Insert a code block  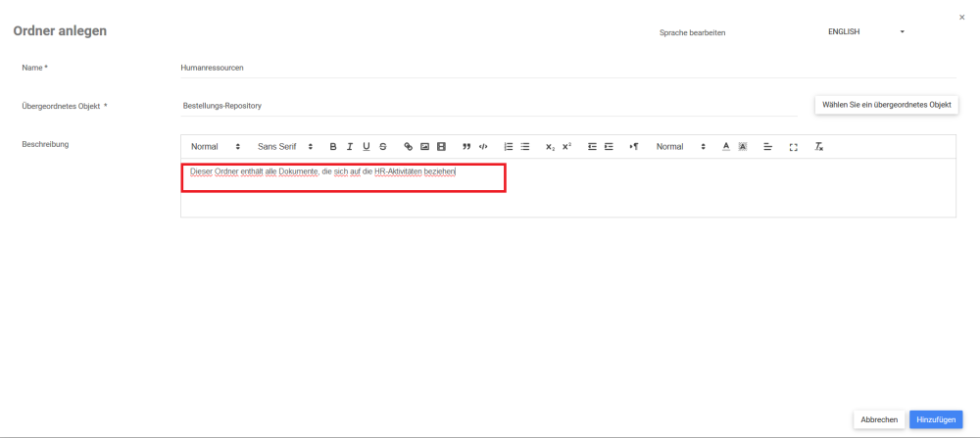(x=483, y=147)
